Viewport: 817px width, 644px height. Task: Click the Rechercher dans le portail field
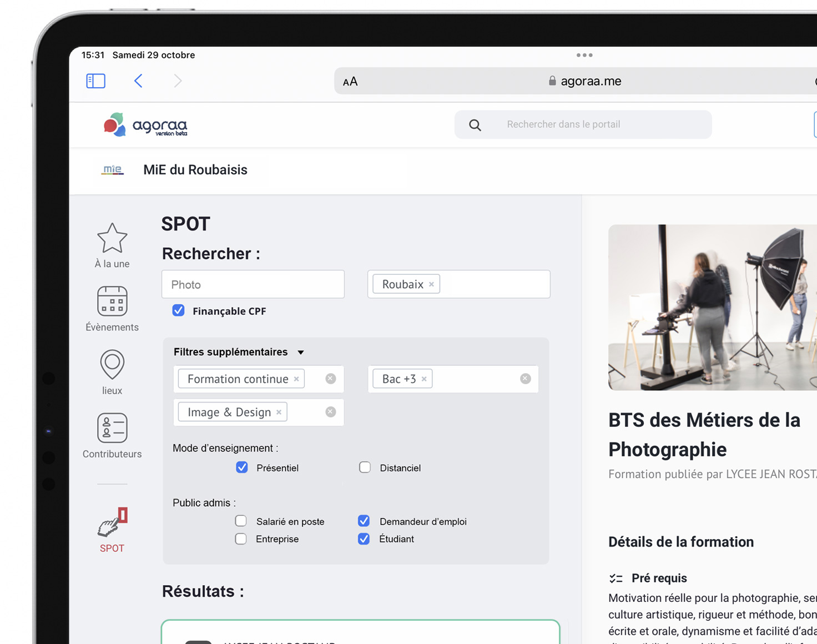coord(583,124)
